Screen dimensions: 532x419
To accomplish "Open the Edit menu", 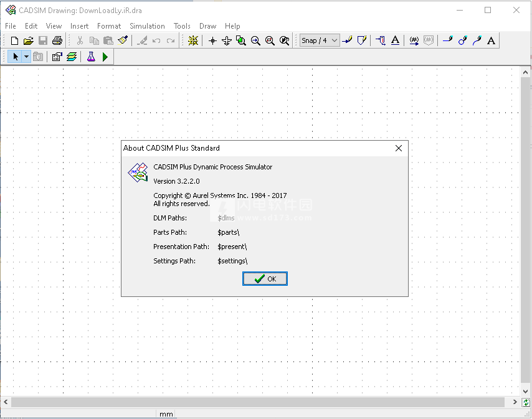I will tap(31, 26).
